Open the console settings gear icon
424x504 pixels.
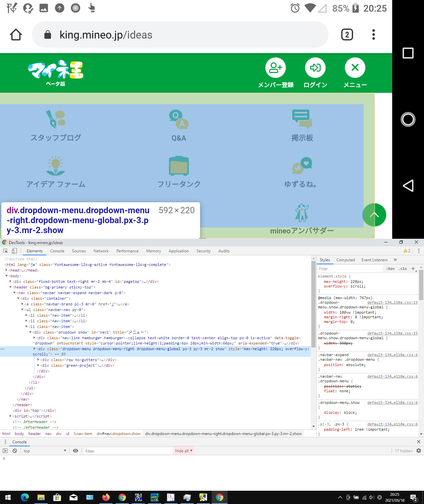tap(419, 451)
